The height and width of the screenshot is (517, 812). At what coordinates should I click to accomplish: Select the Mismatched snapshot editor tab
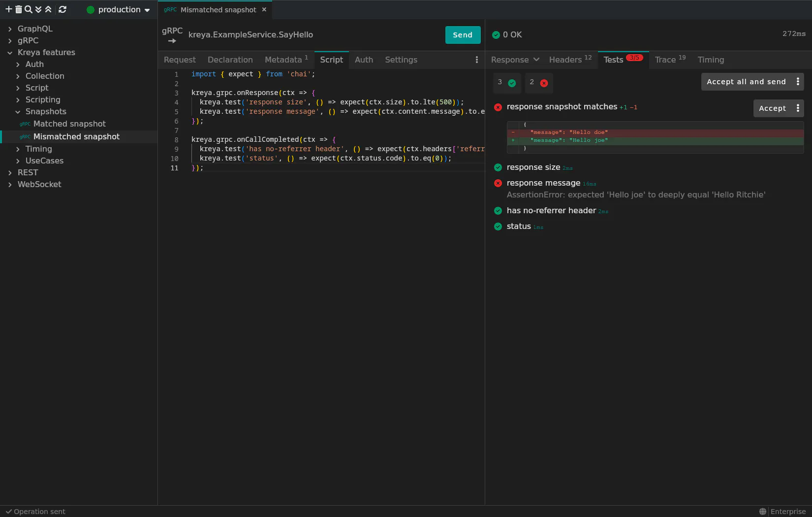click(x=215, y=10)
